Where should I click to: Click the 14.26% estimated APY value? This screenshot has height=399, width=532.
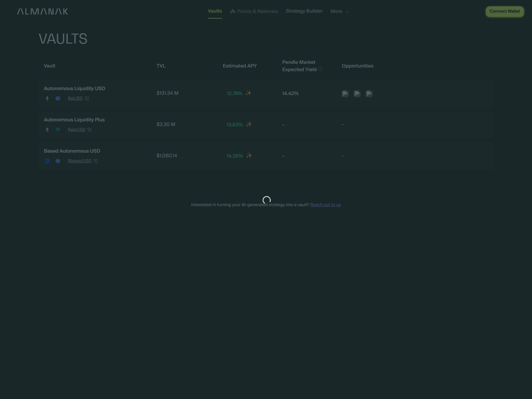point(235,156)
